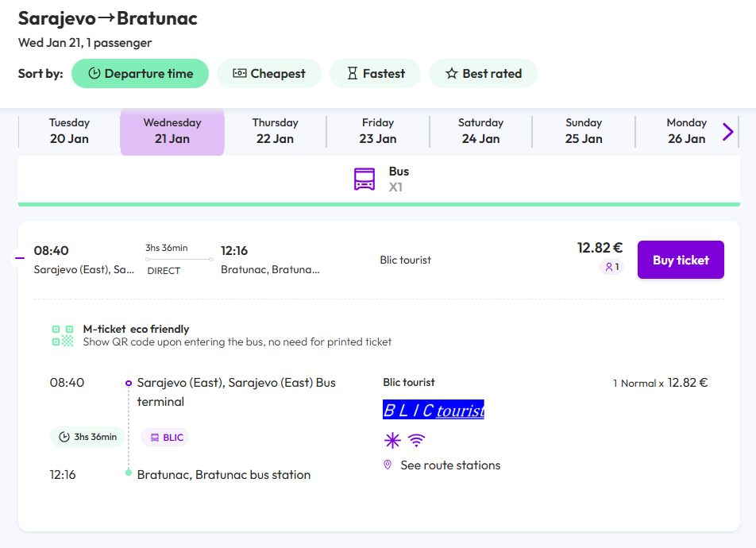This screenshot has width=756, height=548.
Task: Collapse the 08:40 trip details
Action: [x=20, y=258]
